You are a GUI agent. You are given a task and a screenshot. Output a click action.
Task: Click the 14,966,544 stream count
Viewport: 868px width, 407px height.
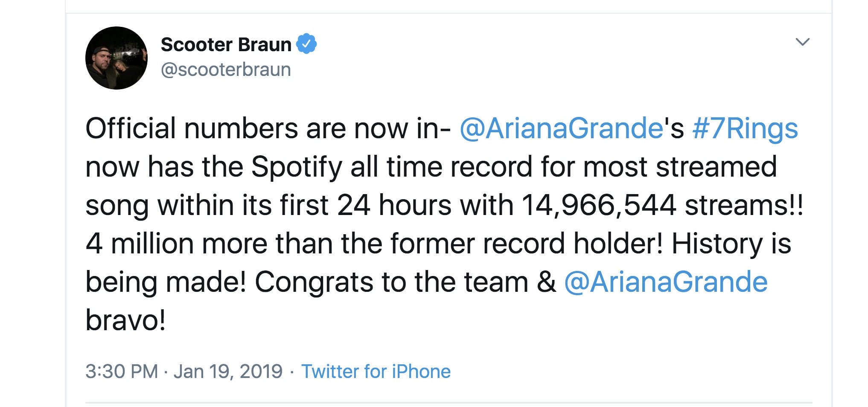(x=599, y=205)
